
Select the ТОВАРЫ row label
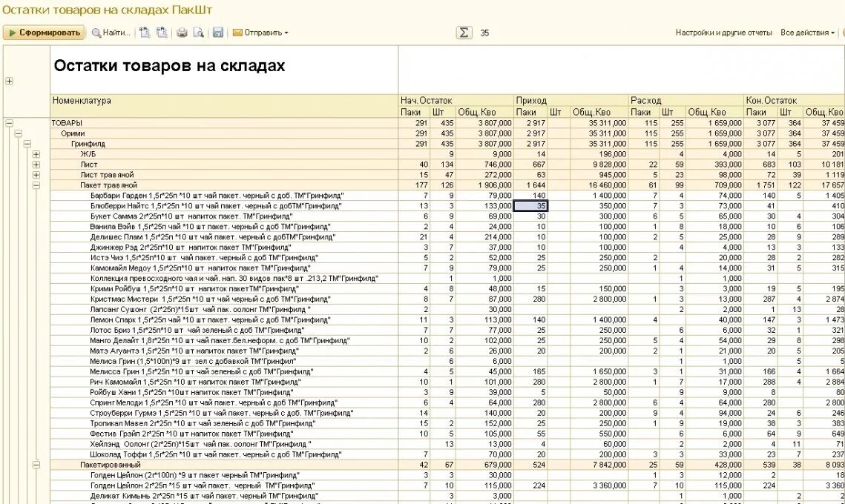coord(67,123)
